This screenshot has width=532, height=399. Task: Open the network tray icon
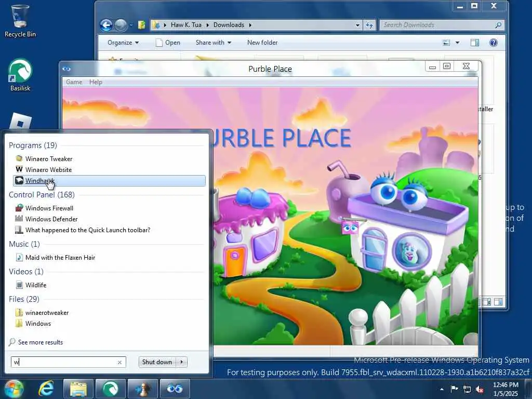(467, 389)
